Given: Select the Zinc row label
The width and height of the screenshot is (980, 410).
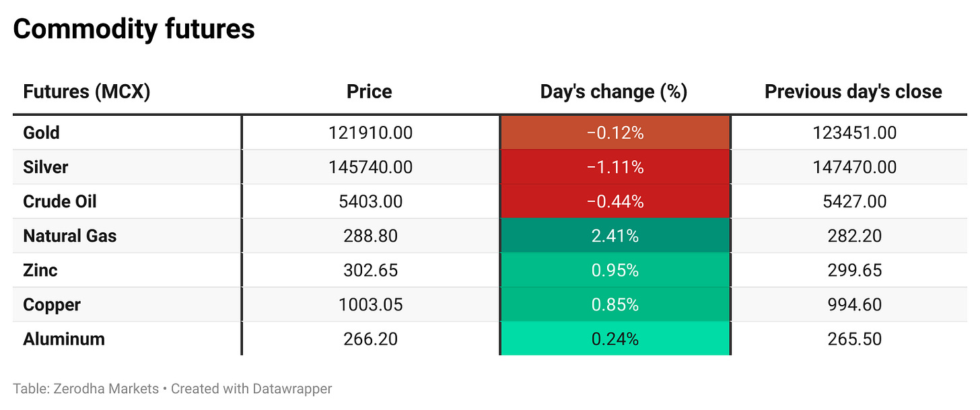Looking at the screenshot, I should [x=40, y=270].
